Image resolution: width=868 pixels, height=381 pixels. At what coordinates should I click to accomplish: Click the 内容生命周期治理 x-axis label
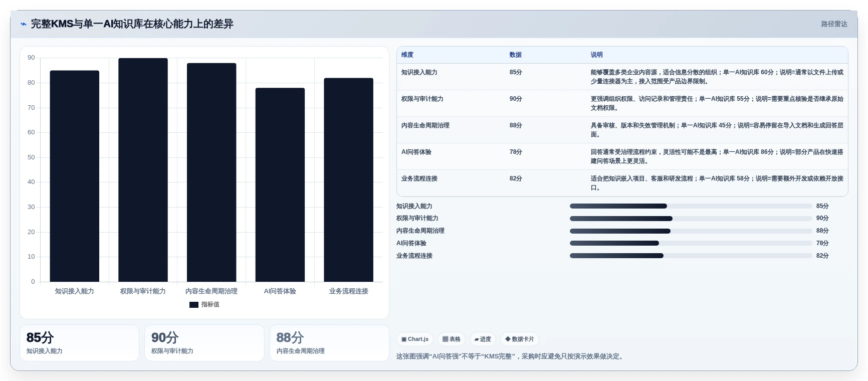click(x=211, y=291)
